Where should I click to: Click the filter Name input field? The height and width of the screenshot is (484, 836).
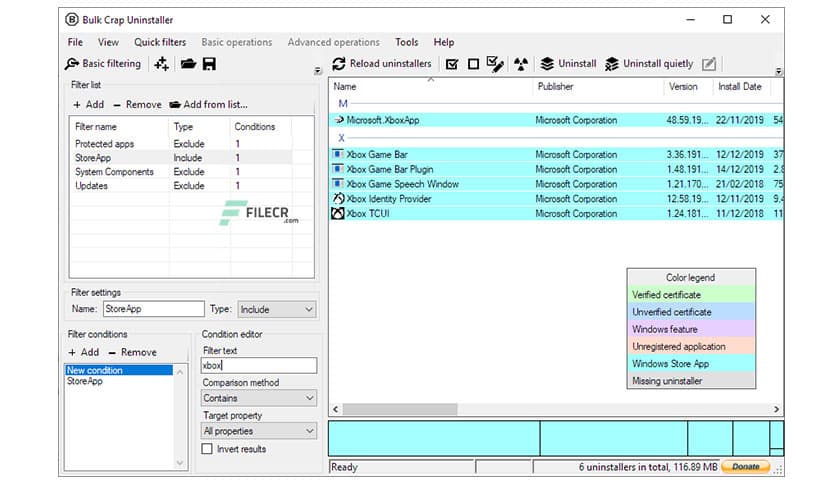tap(154, 309)
